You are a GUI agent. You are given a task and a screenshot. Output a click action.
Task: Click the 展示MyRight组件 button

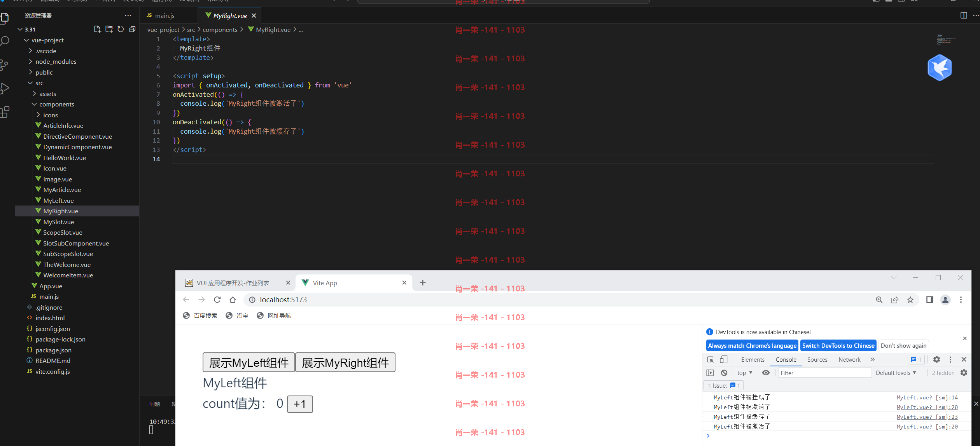coord(345,362)
